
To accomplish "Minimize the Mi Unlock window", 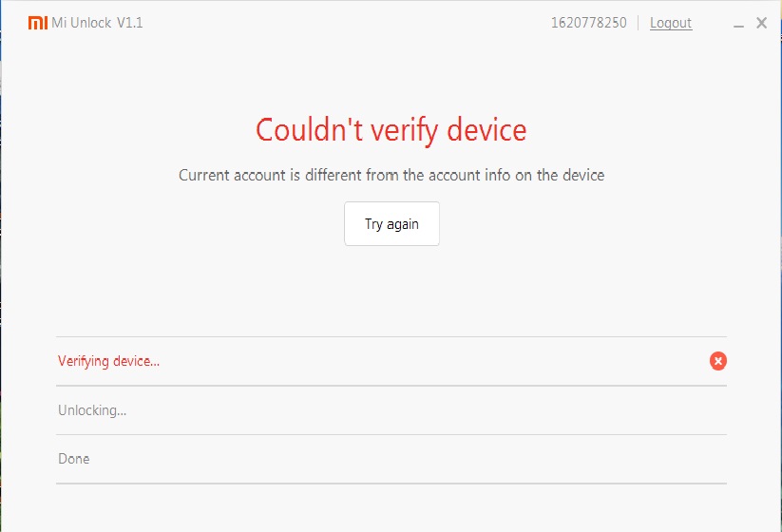I will (739, 24).
